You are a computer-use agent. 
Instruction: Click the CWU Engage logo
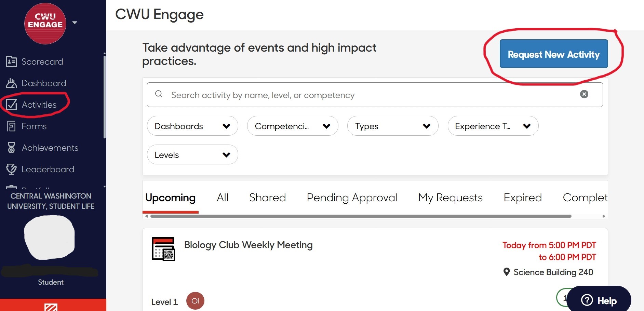[x=44, y=23]
